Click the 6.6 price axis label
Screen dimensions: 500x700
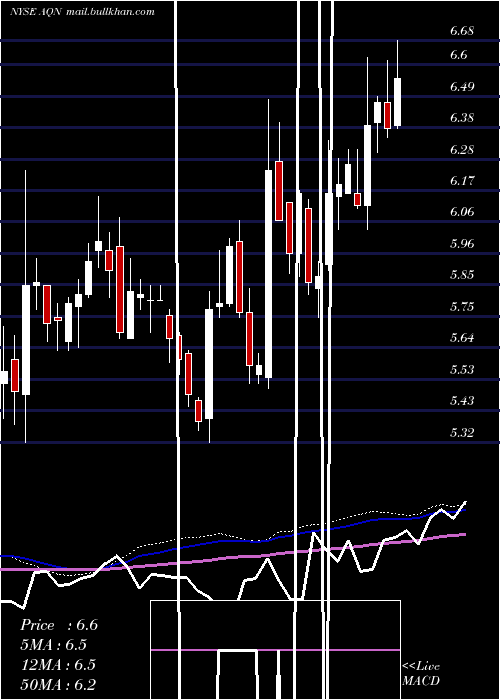(x=459, y=55)
